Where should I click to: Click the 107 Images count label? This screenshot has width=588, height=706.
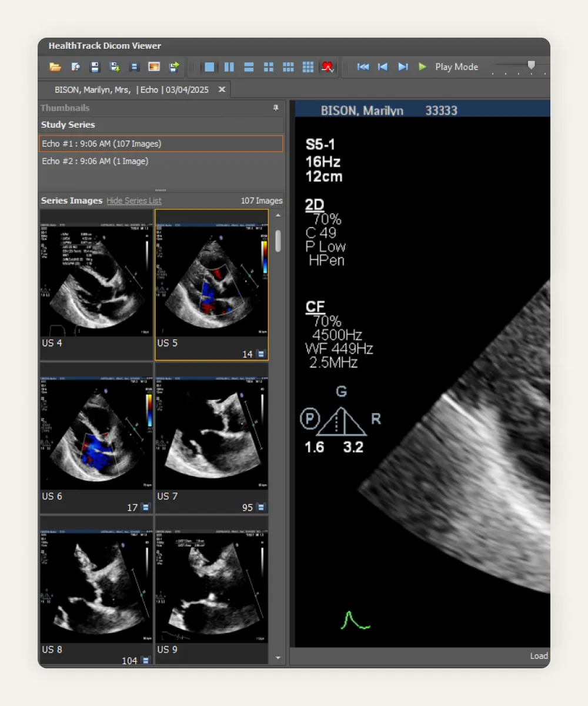click(262, 201)
